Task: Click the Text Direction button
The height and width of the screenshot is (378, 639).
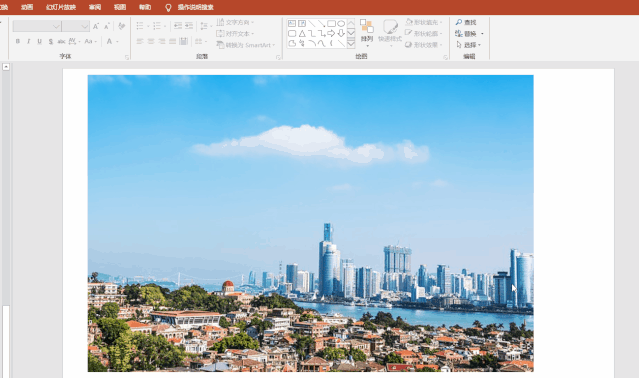Action: tap(236, 22)
